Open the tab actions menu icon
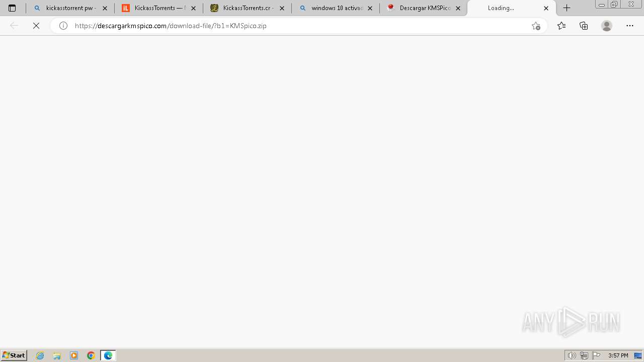This screenshot has height=362, width=644. tap(12, 8)
